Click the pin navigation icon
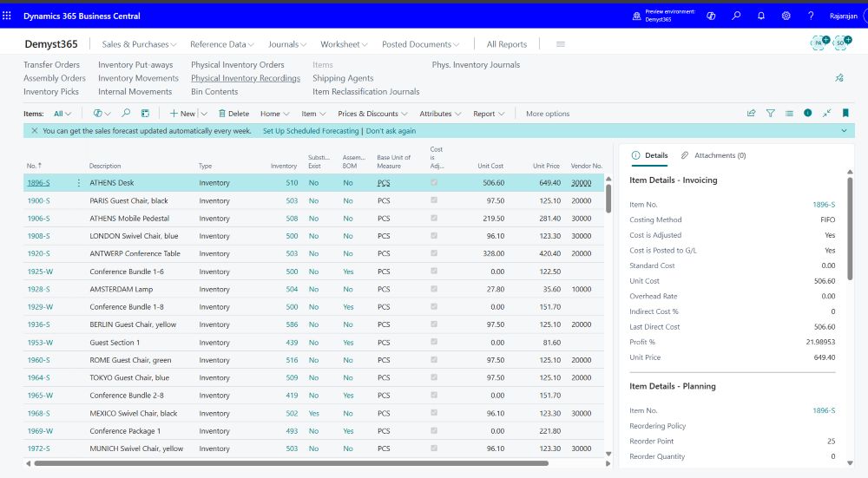 tap(839, 78)
